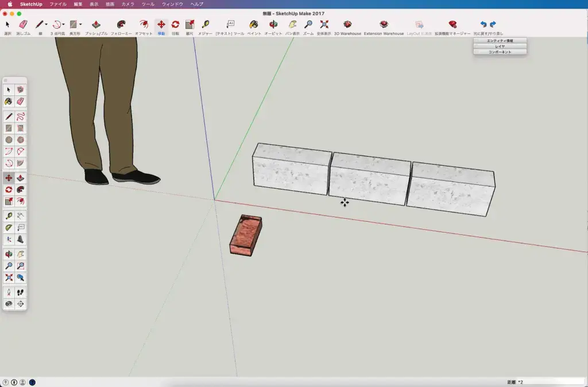Select the Line pencil tool in the left palette
This screenshot has height=387, width=588.
[9, 117]
